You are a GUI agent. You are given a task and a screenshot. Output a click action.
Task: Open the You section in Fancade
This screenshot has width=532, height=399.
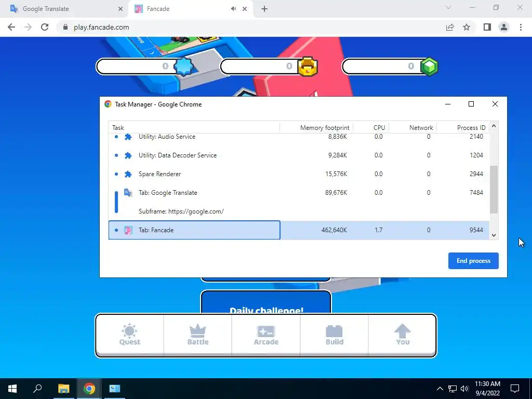pos(403,335)
